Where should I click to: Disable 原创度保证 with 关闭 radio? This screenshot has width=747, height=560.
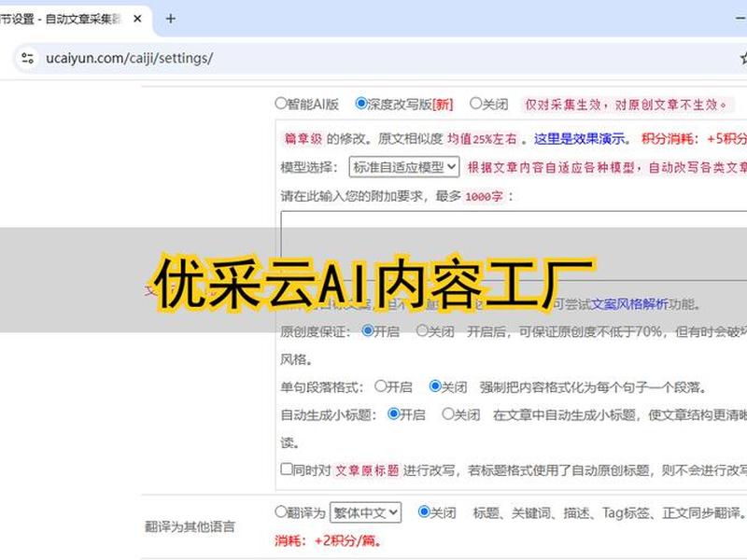point(422,330)
